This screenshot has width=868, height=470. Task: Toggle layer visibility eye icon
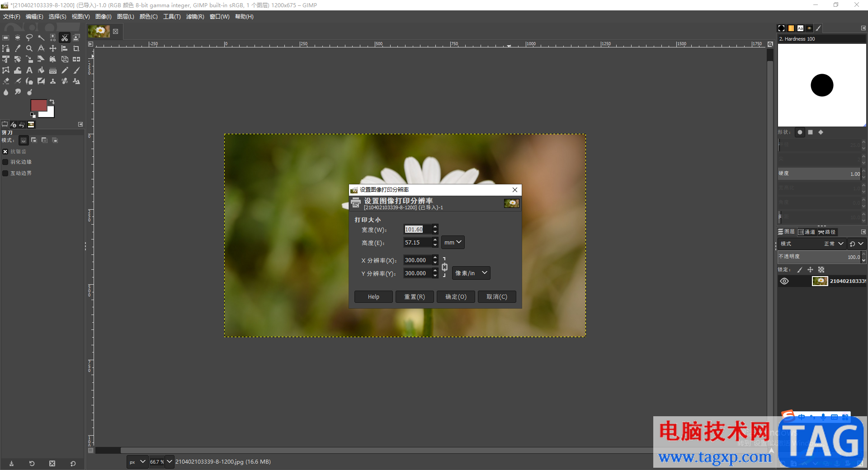(784, 281)
